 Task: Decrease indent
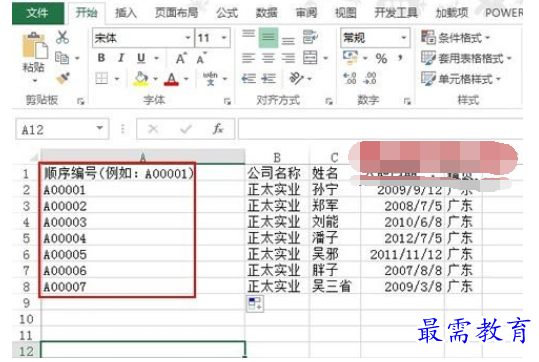pyautogui.click(x=248, y=79)
